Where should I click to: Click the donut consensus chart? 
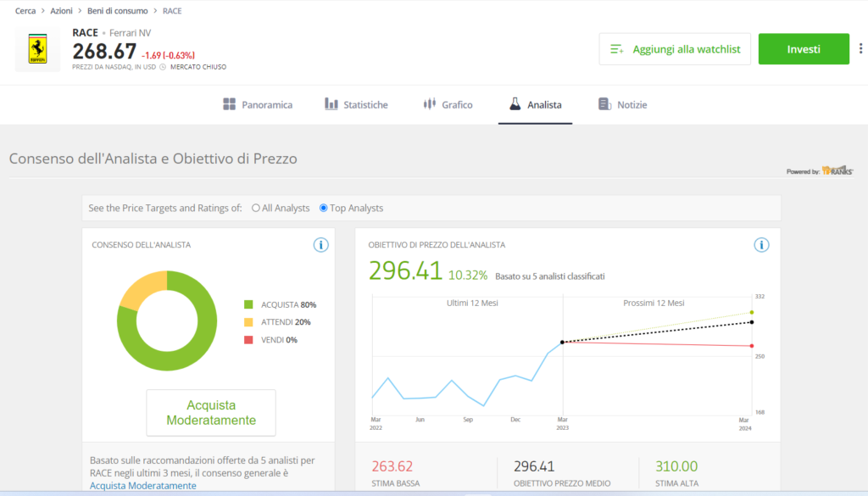click(x=167, y=320)
